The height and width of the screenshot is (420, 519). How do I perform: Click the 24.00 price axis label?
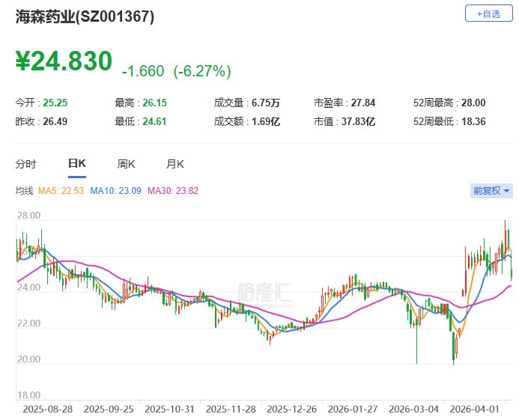click(x=28, y=287)
